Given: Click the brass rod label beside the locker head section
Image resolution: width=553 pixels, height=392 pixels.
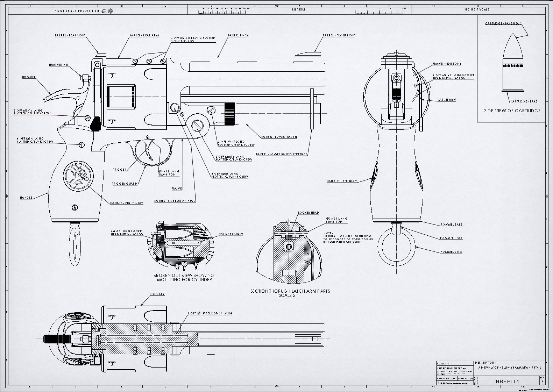Looking at the screenshot, I should tap(336, 220).
